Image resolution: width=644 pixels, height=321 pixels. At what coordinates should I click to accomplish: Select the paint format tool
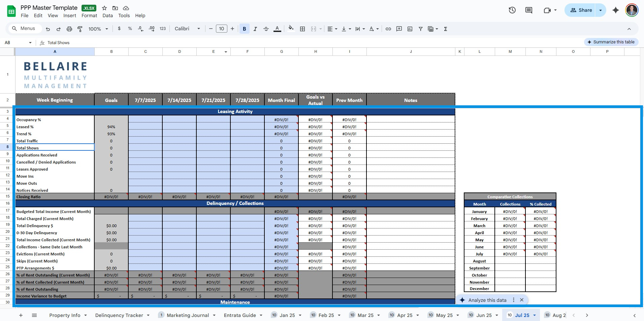(80, 29)
